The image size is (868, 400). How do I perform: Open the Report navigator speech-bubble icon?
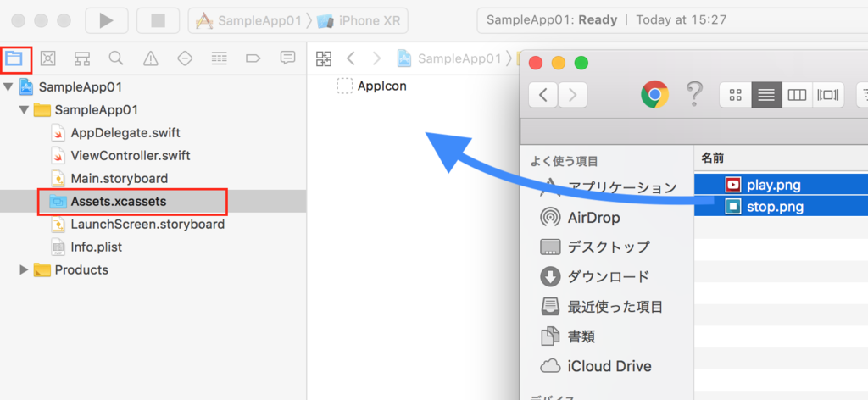(287, 58)
